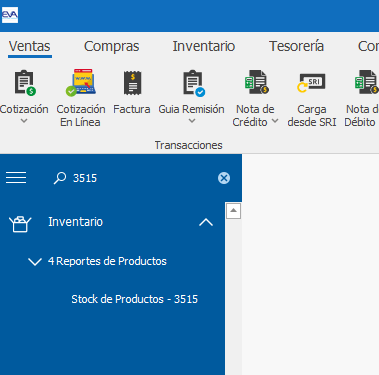Click the Inventario basket icon

pos(20,224)
